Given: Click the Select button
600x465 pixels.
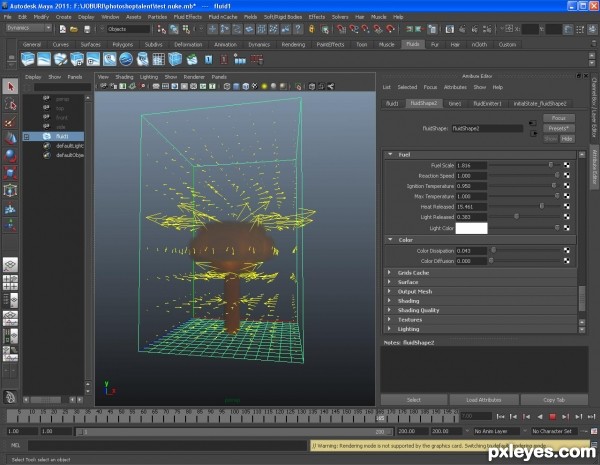Looking at the screenshot, I should click(x=414, y=400).
